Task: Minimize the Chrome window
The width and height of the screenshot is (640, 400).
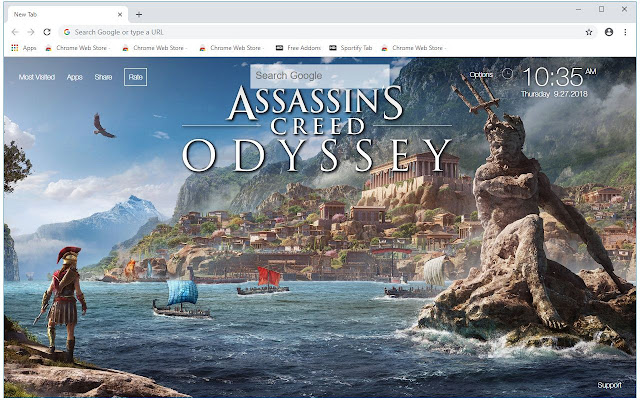Action: click(578, 9)
